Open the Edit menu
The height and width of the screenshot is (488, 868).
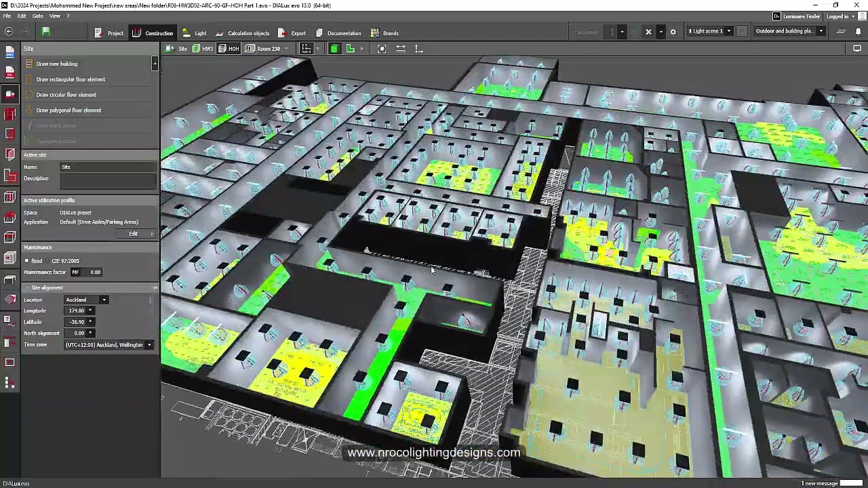coord(22,16)
